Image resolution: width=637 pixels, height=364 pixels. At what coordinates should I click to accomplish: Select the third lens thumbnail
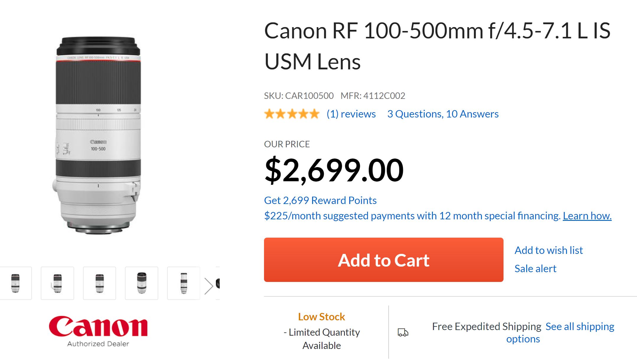[x=100, y=283]
